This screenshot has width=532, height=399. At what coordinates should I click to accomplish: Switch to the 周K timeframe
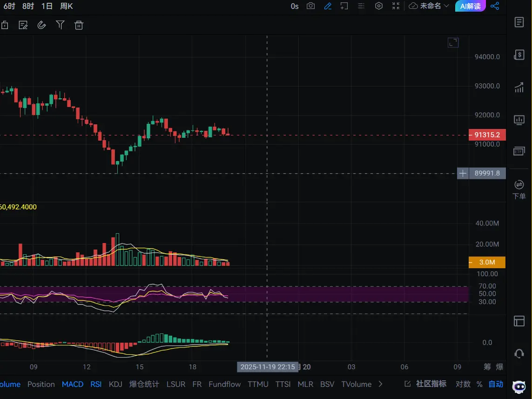click(x=67, y=6)
